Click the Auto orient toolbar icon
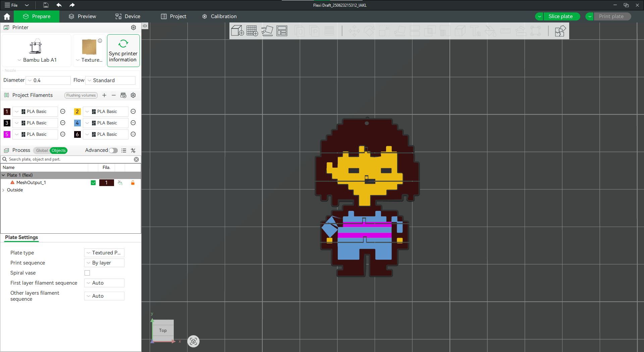The image size is (644, 352). pos(267,31)
